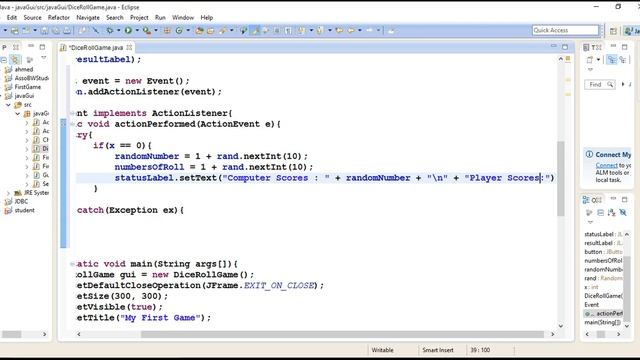Click the editor horizontal scrollbar thumb
Viewport: 640px width, 360px height.
pyautogui.click(x=342, y=334)
